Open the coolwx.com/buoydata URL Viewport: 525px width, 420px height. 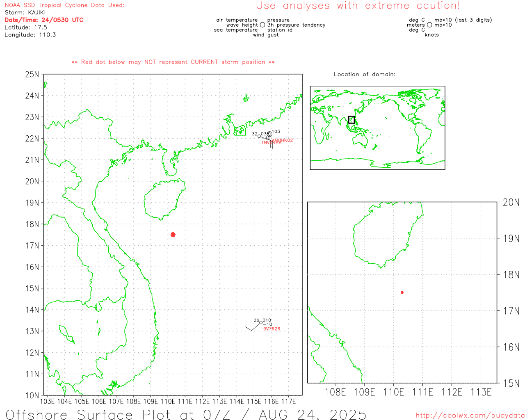(x=470, y=415)
